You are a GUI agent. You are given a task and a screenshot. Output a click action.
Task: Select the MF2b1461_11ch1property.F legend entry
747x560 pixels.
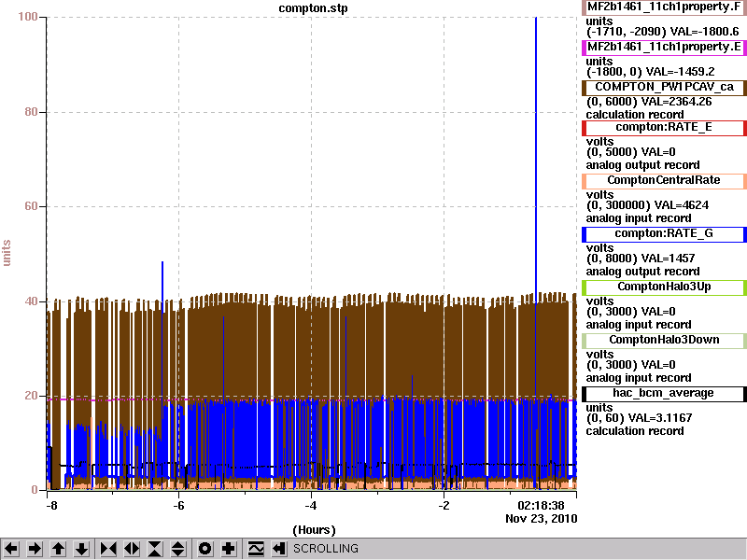pyautogui.click(x=664, y=7)
